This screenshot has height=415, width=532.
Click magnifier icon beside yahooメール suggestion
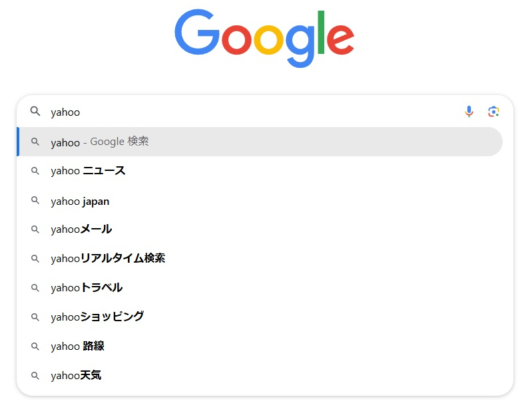pyautogui.click(x=35, y=229)
